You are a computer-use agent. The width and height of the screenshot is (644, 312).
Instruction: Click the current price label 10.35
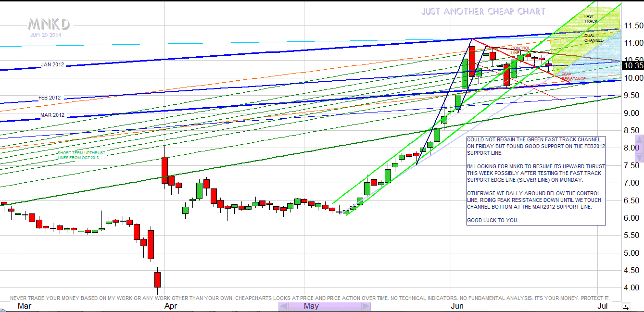[632, 65]
